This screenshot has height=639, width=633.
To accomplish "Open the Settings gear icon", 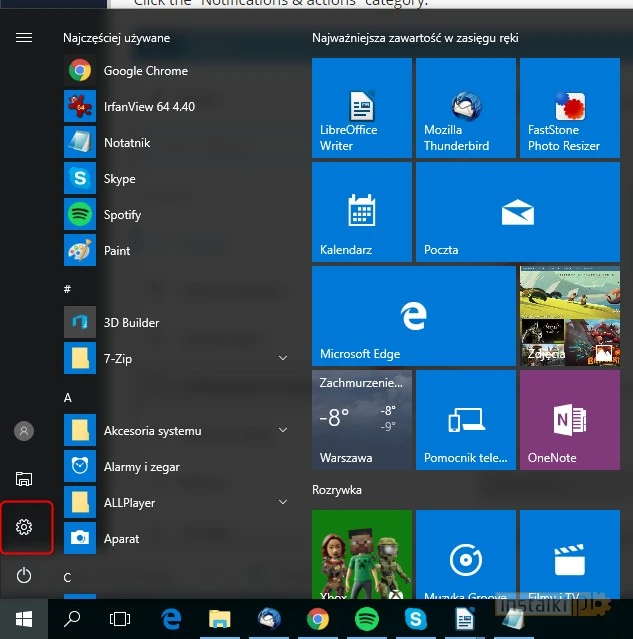I will click(x=25, y=527).
